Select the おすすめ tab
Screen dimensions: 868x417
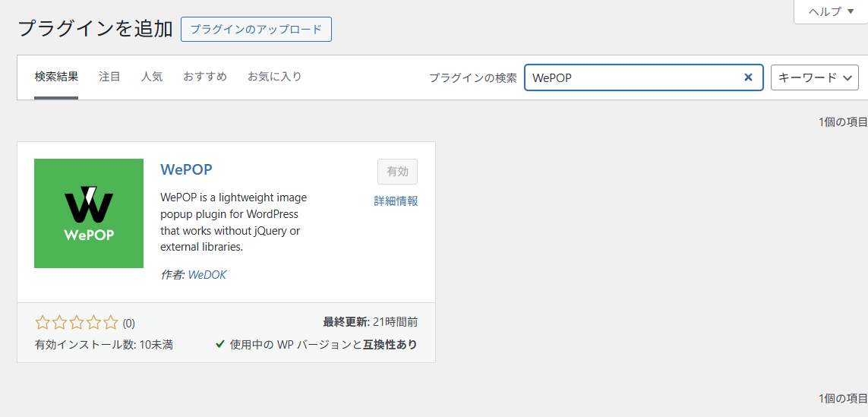click(x=205, y=77)
